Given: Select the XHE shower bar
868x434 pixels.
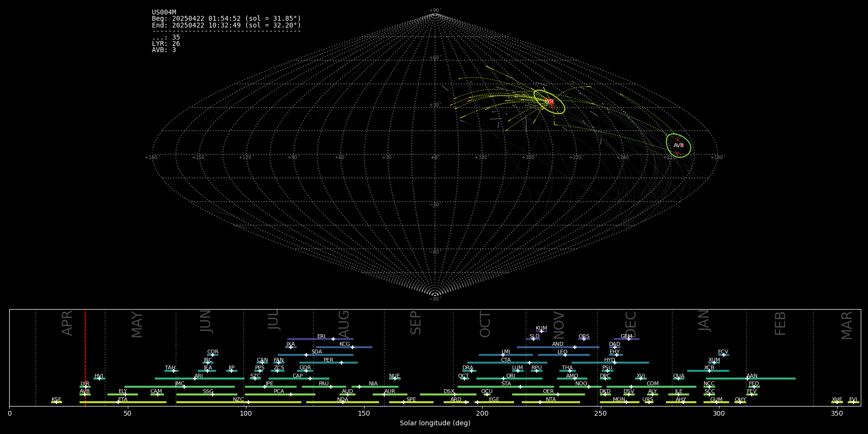Looking at the screenshot, I should [x=837, y=402].
